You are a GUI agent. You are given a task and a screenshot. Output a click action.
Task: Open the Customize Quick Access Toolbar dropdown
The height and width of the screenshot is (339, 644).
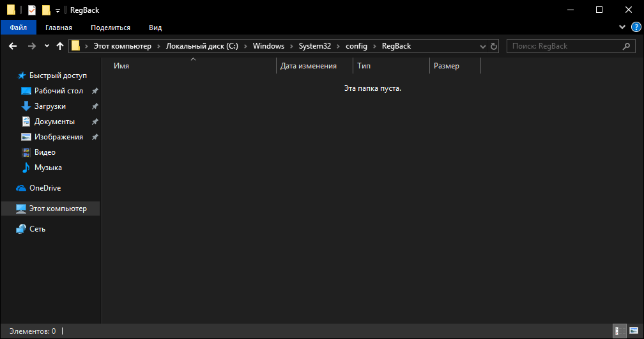coord(57,10)
